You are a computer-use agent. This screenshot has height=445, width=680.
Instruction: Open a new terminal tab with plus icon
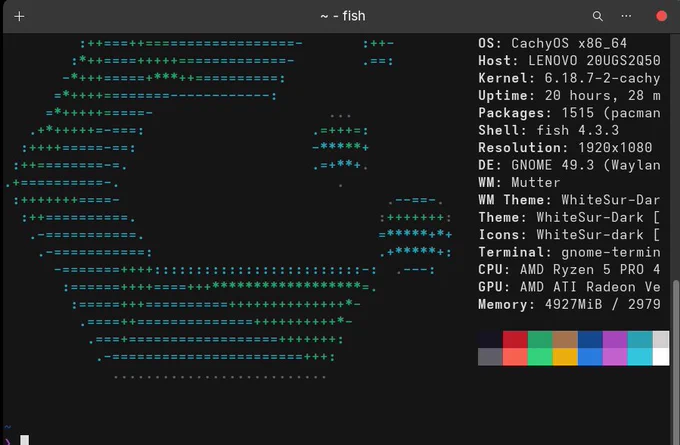pyautogui.click(x=19, y=16)
